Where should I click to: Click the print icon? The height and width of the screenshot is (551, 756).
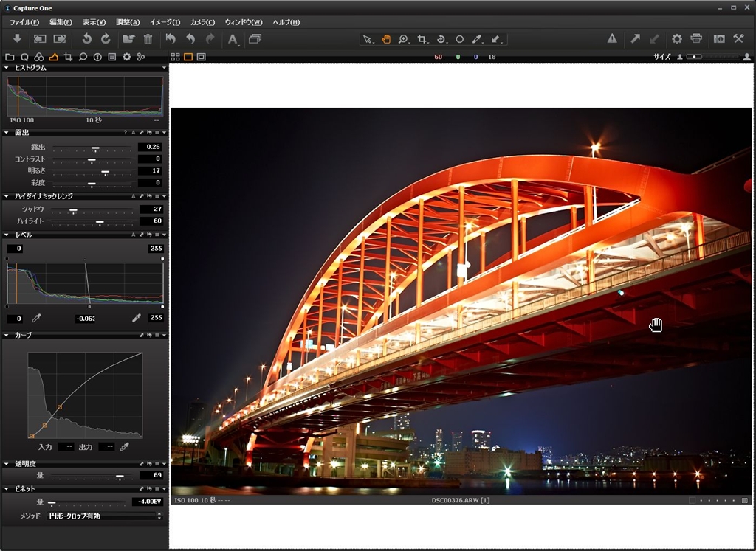point(695,39)
